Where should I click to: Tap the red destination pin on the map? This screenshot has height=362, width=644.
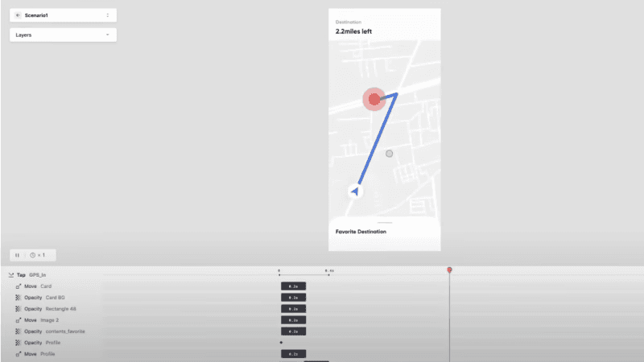[x=374, y=99]
